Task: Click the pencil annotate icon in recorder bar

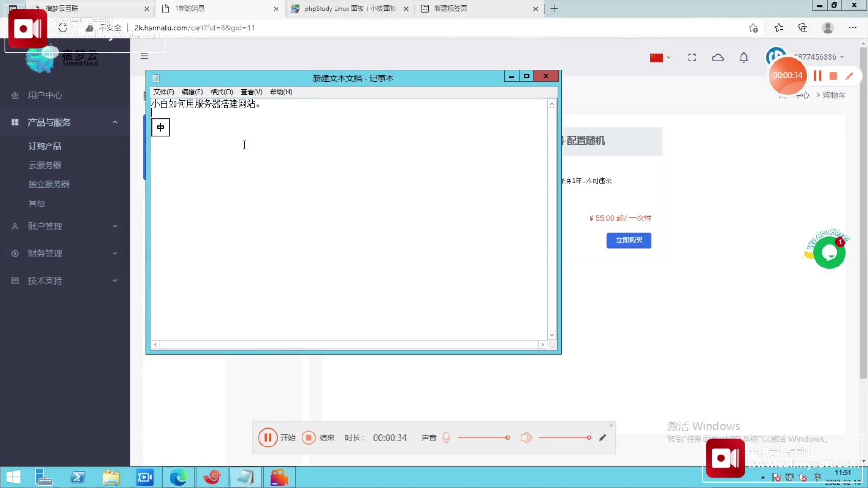Action: click(x=602, y=437)
